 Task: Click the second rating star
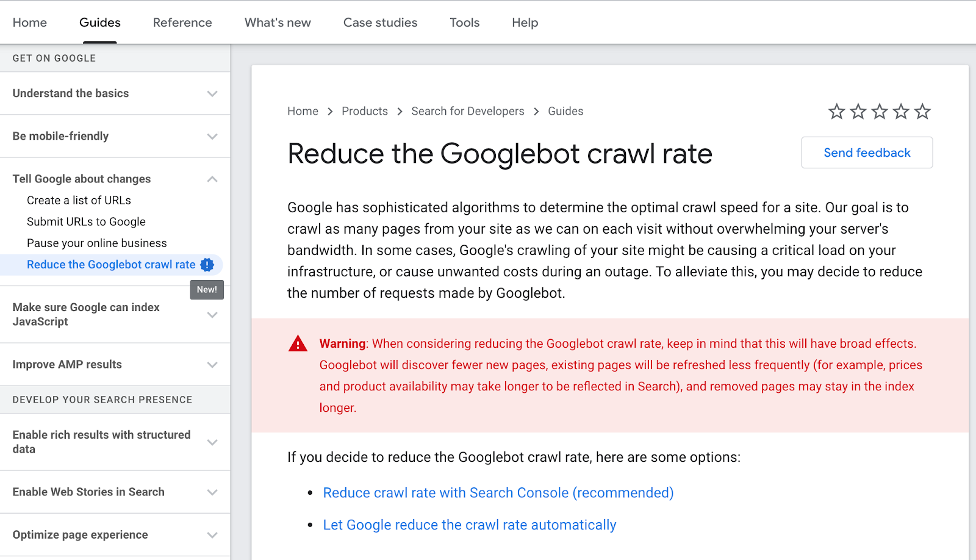tap(858, 112)
